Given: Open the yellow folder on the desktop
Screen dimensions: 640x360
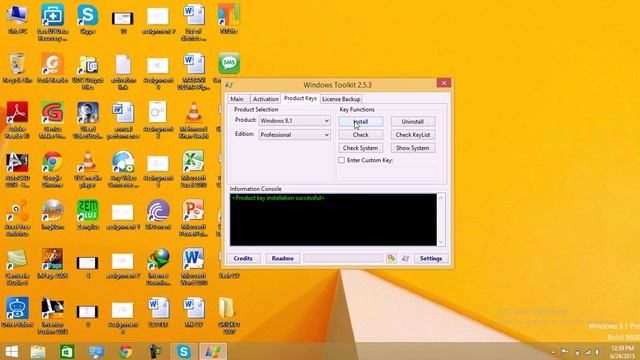Looking at the screenshot, I should (x=229, y=316).
